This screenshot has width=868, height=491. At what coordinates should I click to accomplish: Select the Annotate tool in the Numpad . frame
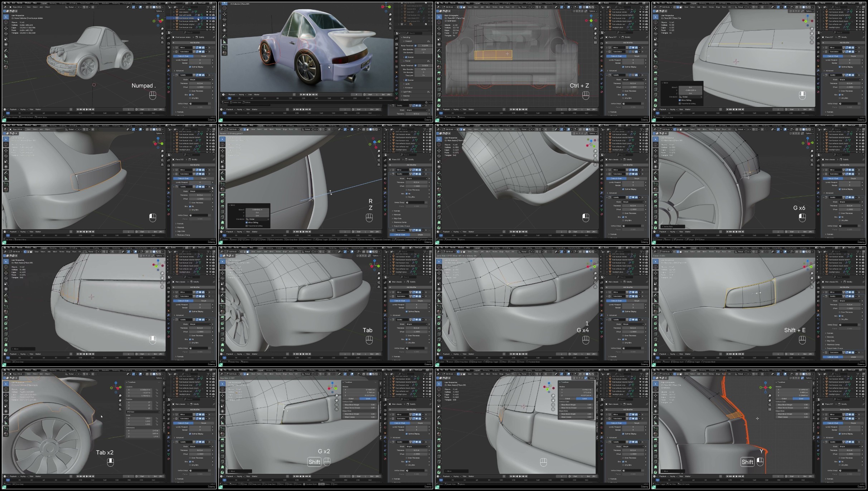click(6, 51)
